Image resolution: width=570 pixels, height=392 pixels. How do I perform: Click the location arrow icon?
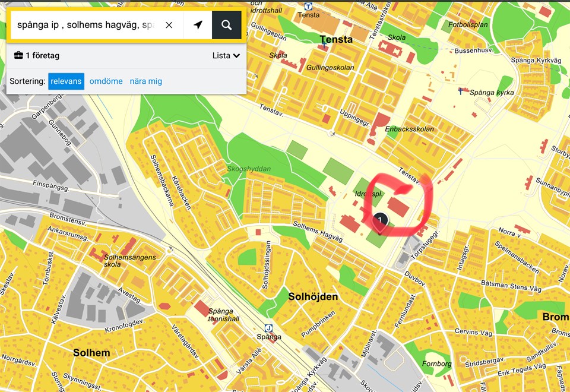coord(198,25)
